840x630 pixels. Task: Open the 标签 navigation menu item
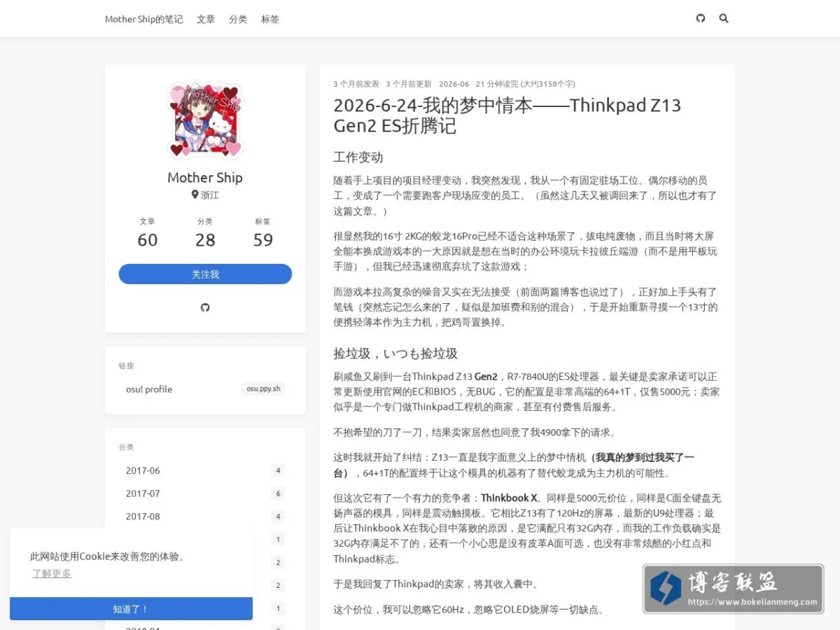[x=270, y=19]
